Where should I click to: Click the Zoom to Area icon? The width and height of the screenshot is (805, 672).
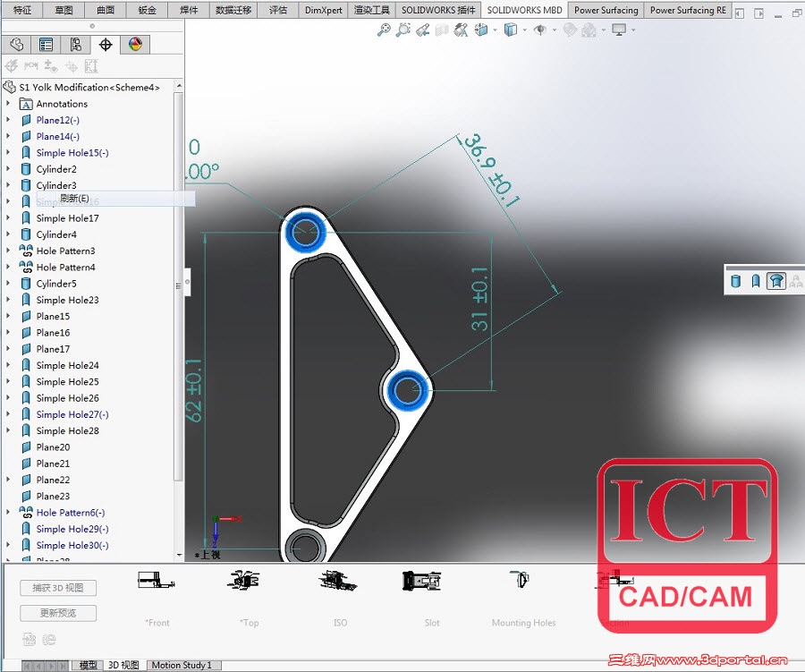(x=403, y=30)
